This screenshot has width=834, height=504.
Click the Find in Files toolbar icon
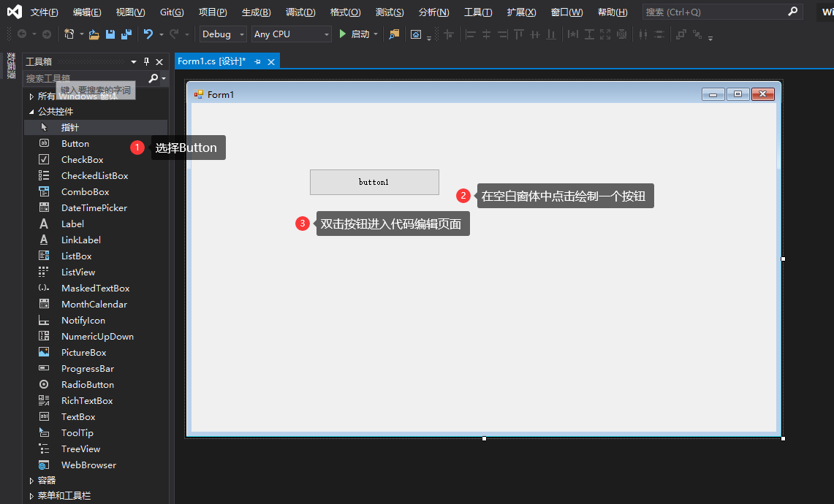click(x=394, y=34)
